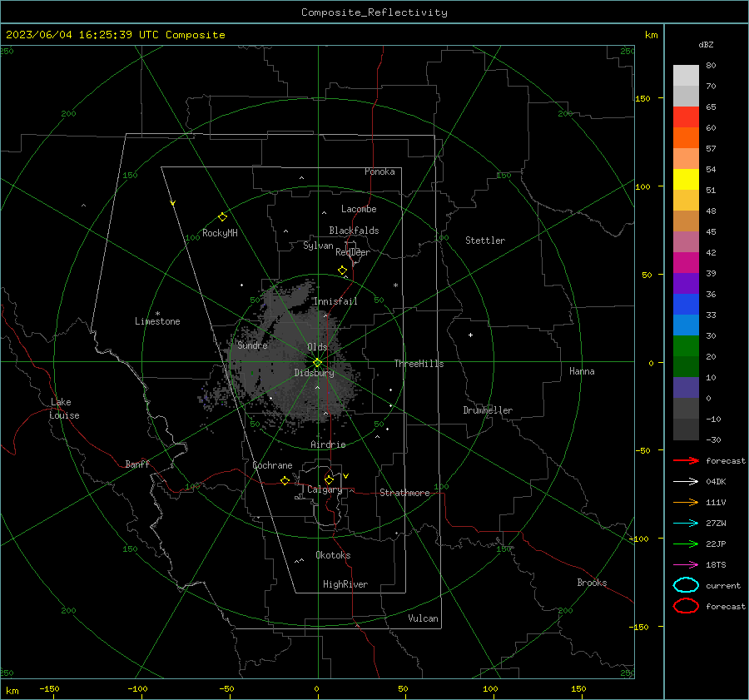Click the magenta 18TS arrow in legend
This screenshot has width=749, height=700.
pyautogui.click(x=686, y=565)
